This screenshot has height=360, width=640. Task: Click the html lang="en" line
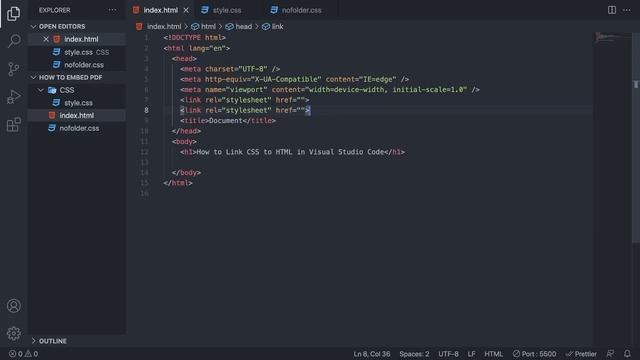pos(196,48)
